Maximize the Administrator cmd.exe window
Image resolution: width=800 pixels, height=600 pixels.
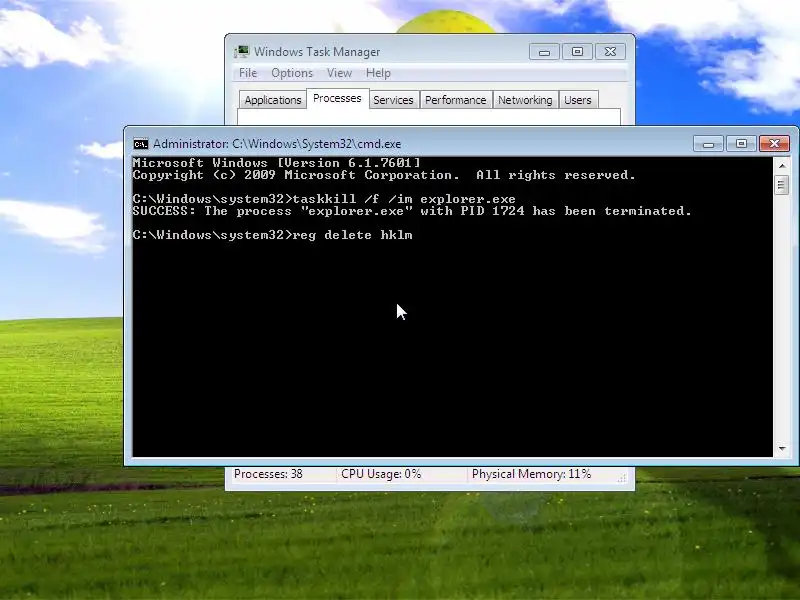[741, 144]
